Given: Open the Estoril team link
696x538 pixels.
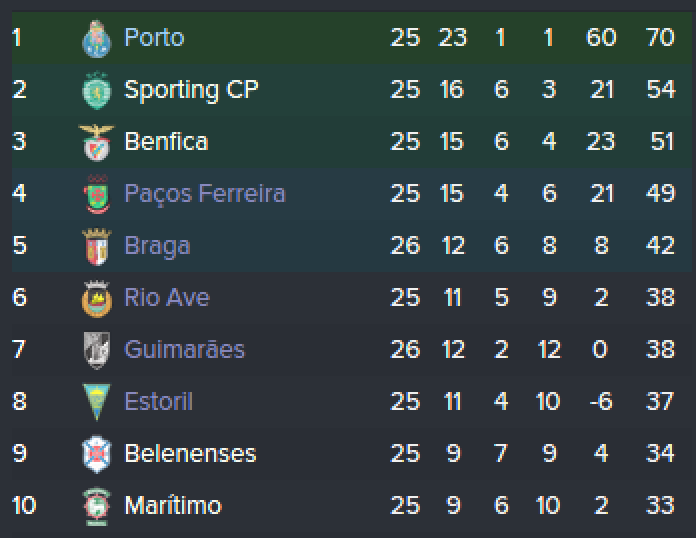Looking at the screenshot, I should (x=159, y=402).
